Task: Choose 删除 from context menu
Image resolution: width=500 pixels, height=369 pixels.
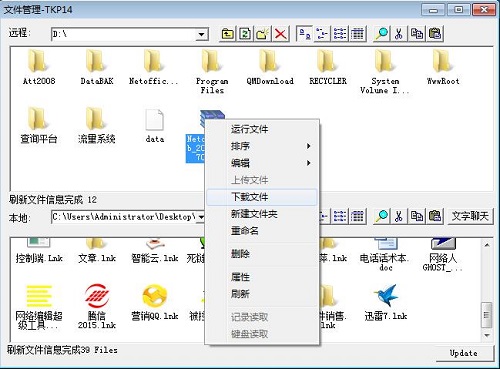Action: pos(262,254)
